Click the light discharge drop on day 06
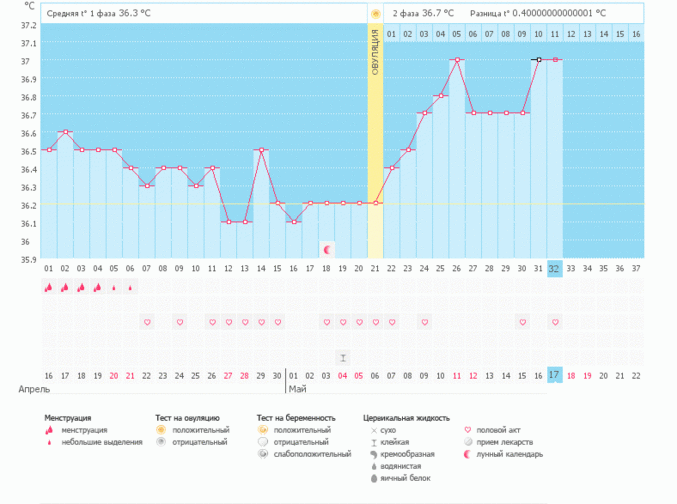This screenshot has height=504, width=677. coord(130,287)
